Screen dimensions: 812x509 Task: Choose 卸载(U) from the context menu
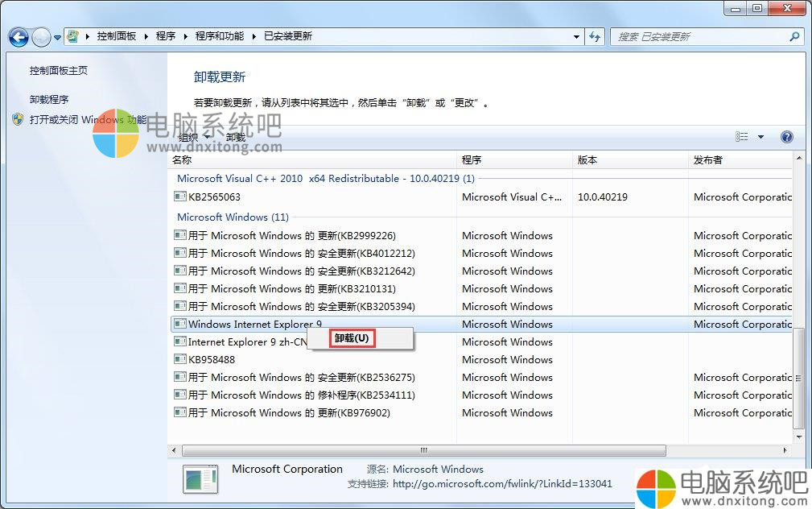pyautogui.click(x=352, y=338)
